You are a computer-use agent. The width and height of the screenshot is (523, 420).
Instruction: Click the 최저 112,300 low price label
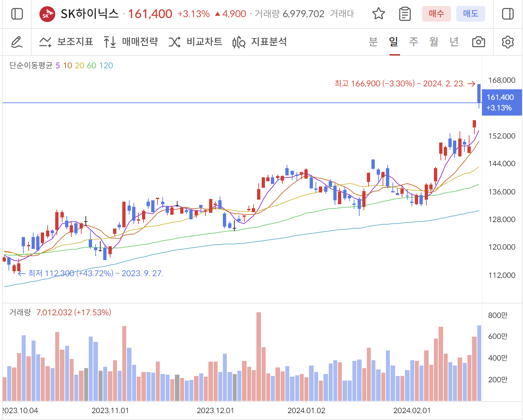(95, 273)
